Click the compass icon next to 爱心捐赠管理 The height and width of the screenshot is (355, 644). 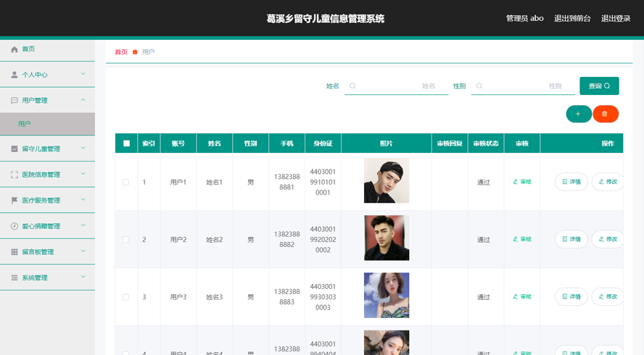coord(15,226)
